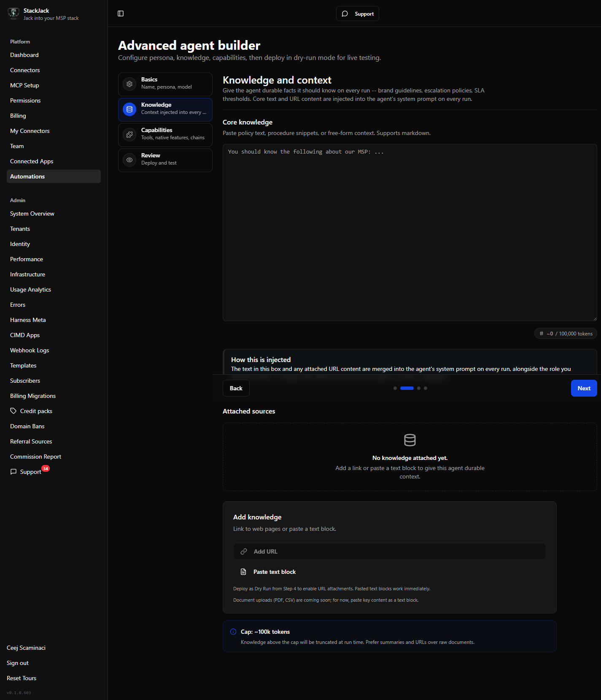The width and height of the screenshot is (601, 700).
Task: Click the token counter badge
Action: coord(566,333)
